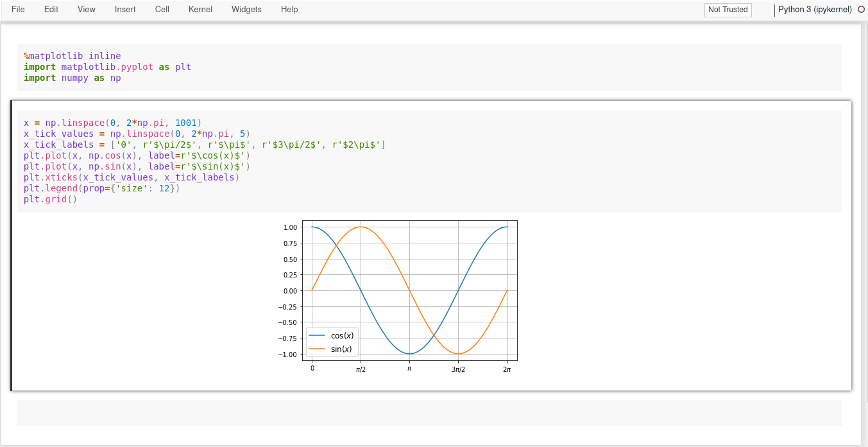868x447 pixels.
Task: Select the cell containing %matplotlib inline
Action: coord(257,66)
